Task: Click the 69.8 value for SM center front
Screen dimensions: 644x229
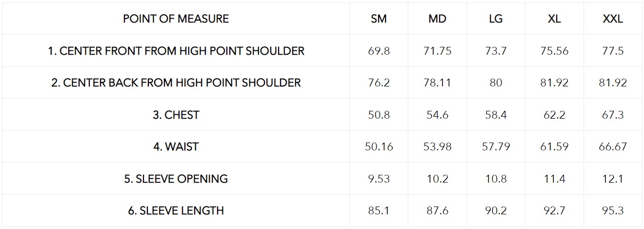Action: 379,51
